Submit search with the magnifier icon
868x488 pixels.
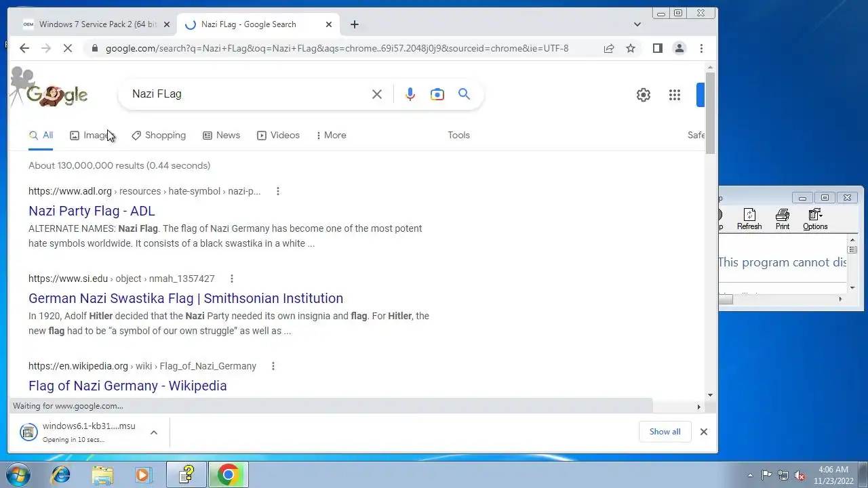(x=464, y=94)
